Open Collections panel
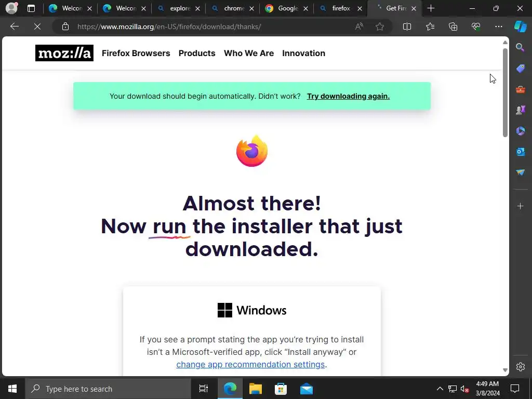 coord(453,26)
